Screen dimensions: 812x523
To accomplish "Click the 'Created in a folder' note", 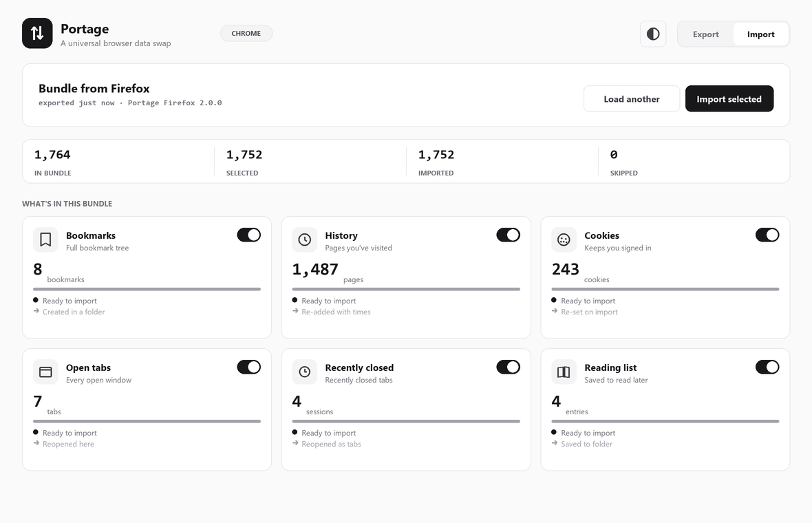I will 74,312.
